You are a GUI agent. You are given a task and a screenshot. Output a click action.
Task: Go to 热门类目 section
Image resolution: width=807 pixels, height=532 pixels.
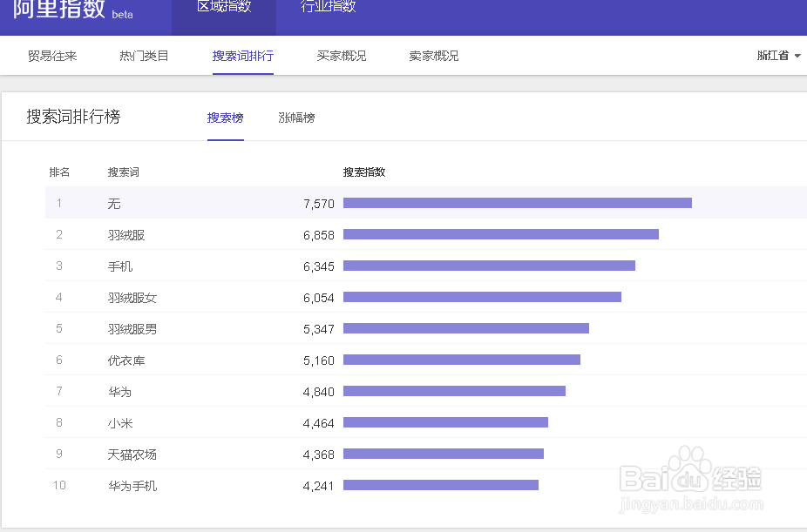click(x=144, y=56)
